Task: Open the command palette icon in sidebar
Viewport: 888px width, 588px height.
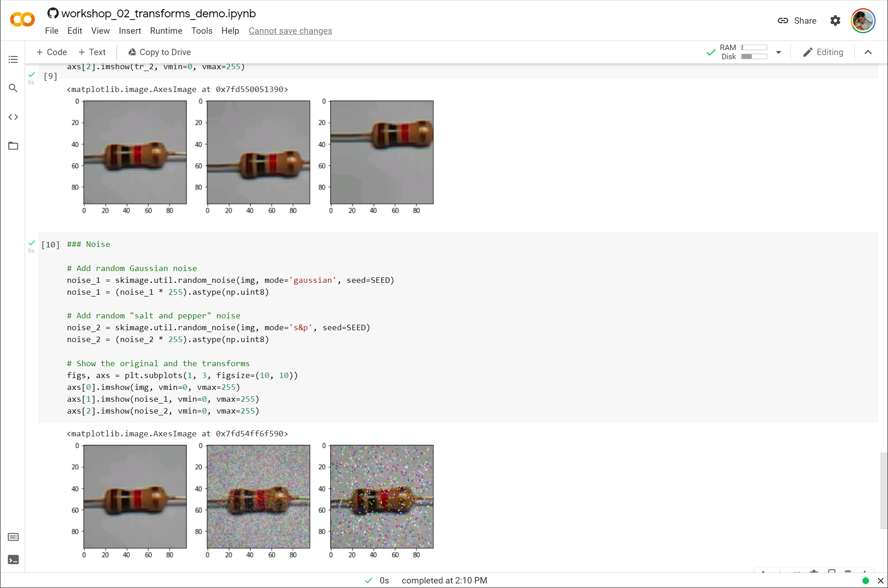Action: click(x=13, y=537)
